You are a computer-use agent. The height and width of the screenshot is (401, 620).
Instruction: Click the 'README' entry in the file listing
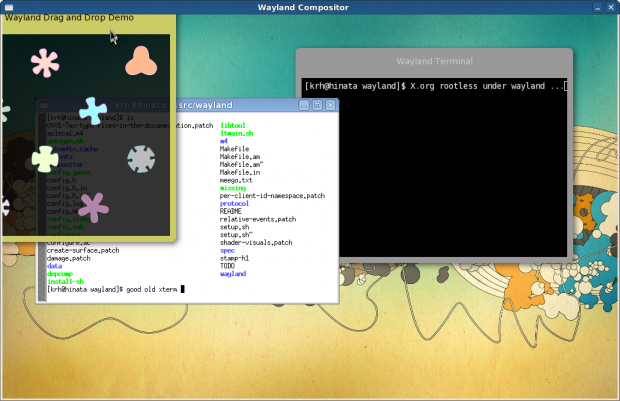232,211
